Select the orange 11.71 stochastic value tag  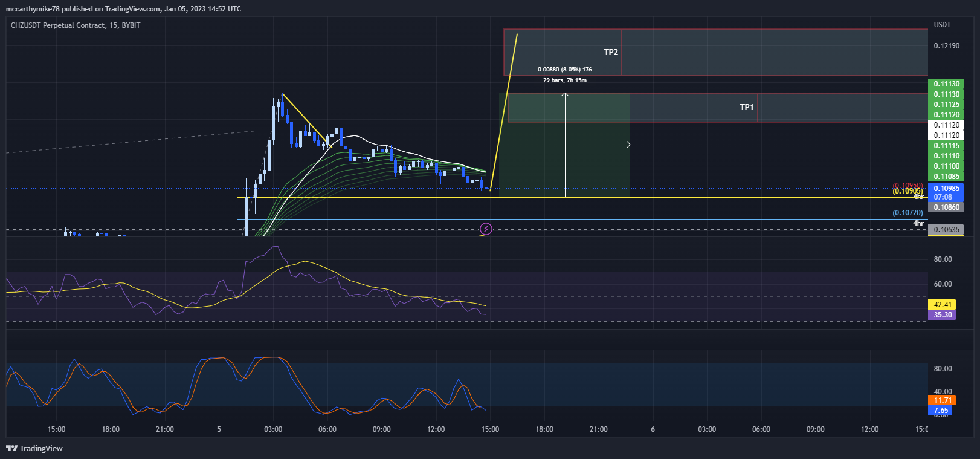[943, 400]
